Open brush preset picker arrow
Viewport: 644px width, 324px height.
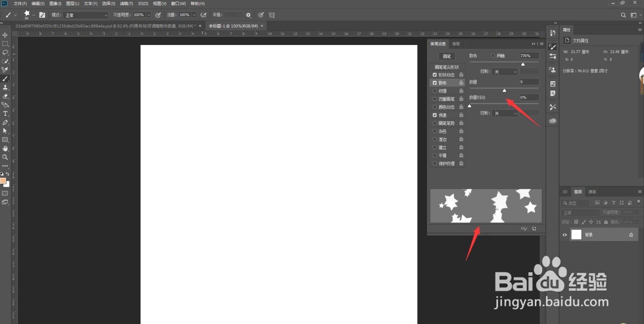(x=33, y=15)
